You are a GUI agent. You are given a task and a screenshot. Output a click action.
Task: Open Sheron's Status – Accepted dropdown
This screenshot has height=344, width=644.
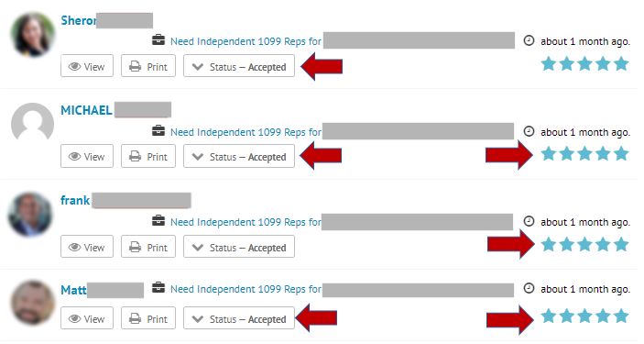pyautogui.click(x=239, y=66)
